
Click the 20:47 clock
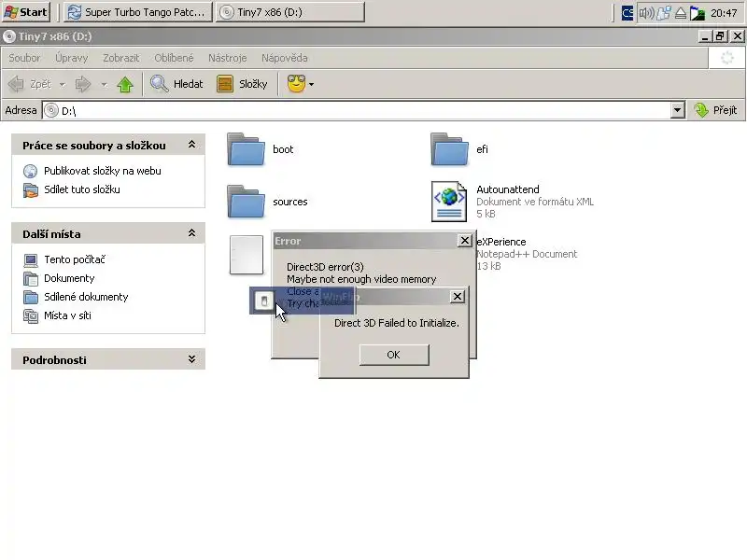(724, 13)
